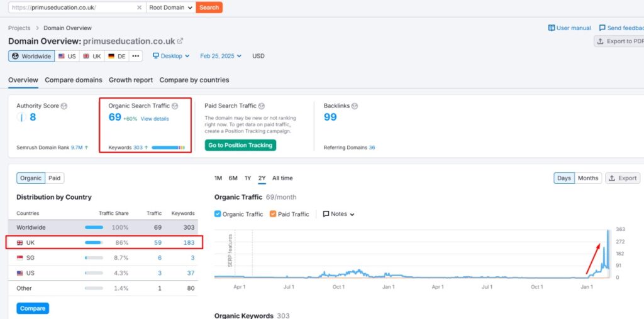This screenshot has height=319, width=644.
Task: Open the Desktop device dropdown
Action: (171, 56)
